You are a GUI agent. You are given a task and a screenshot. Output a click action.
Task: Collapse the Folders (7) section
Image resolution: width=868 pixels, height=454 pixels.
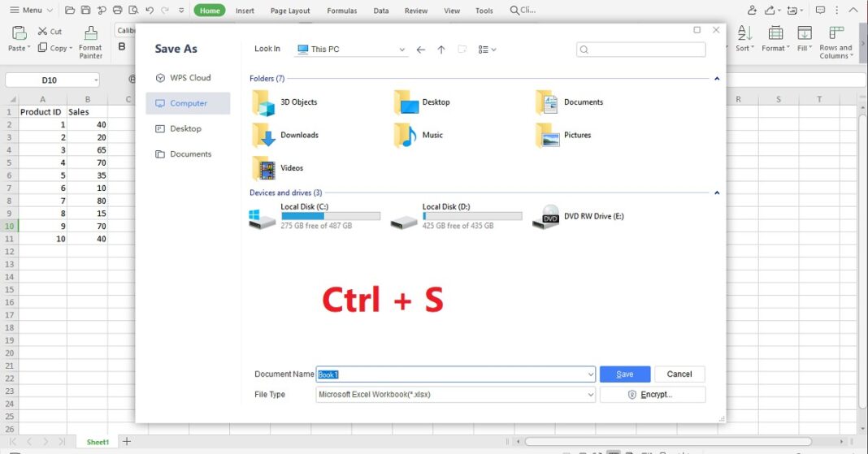717,79
